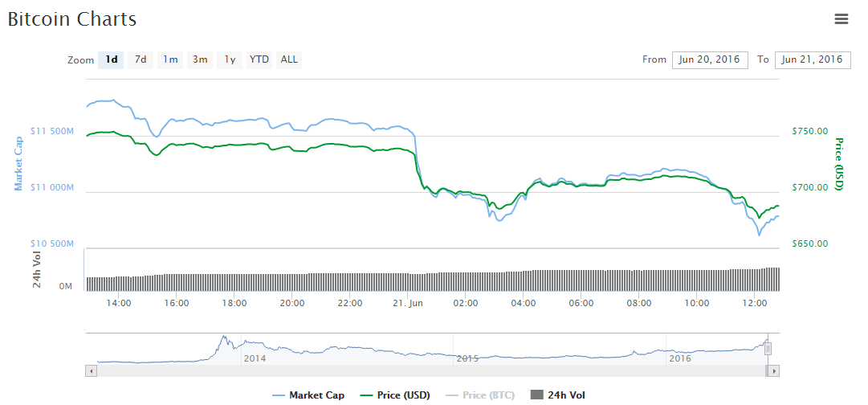Show ALL history zoom range
Screen dimensions: 868x405
pos(289,59)
